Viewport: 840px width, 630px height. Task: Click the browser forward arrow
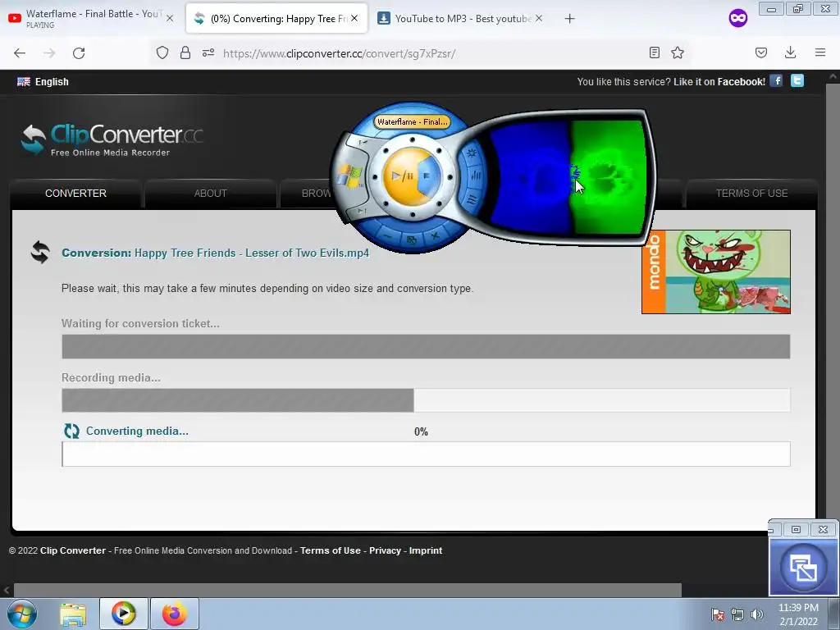[x=49, y=53]
